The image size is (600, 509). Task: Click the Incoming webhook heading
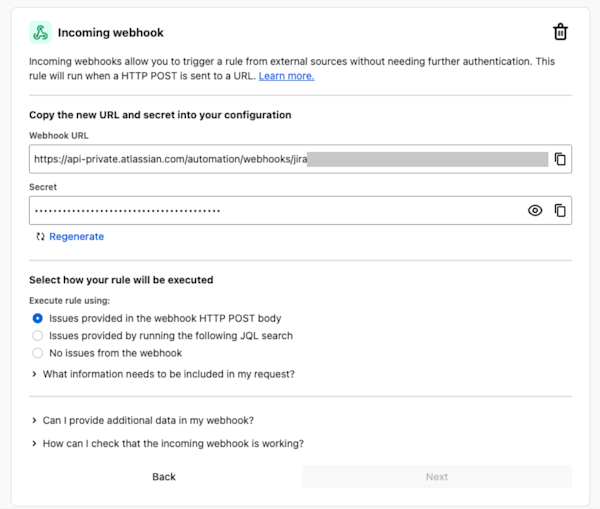click(x=97, y=33)
